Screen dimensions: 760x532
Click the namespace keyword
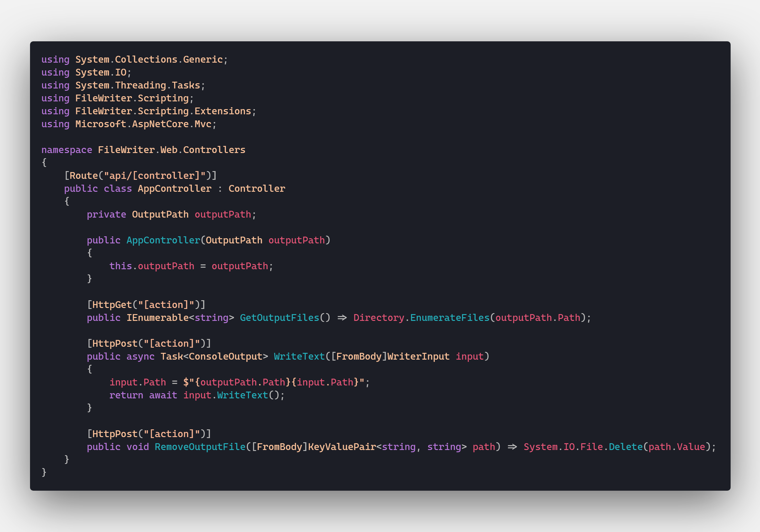67,150
